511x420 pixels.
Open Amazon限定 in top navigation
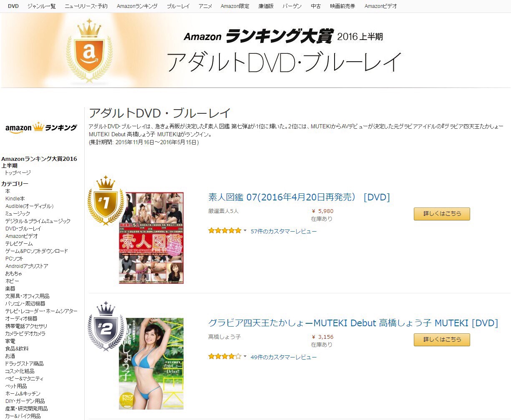pos(235,6)
